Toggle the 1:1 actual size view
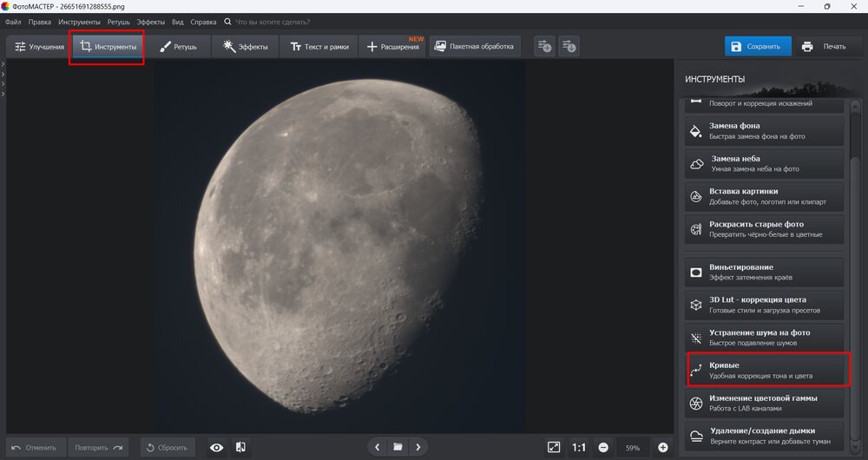 [x=578, y=448]
